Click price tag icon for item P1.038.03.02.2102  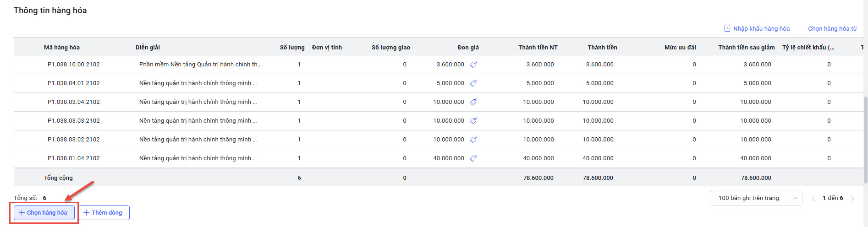click(473, 140)
